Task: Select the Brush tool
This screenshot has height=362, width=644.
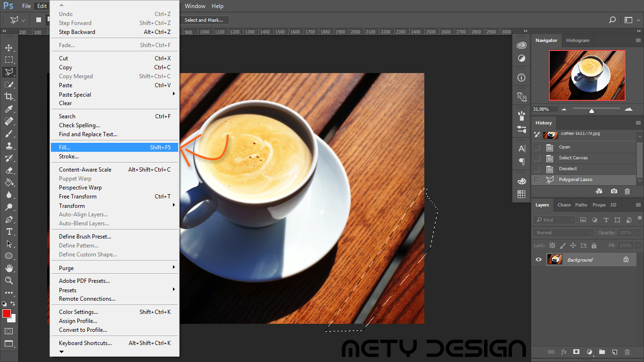Action: click(9, 133)
